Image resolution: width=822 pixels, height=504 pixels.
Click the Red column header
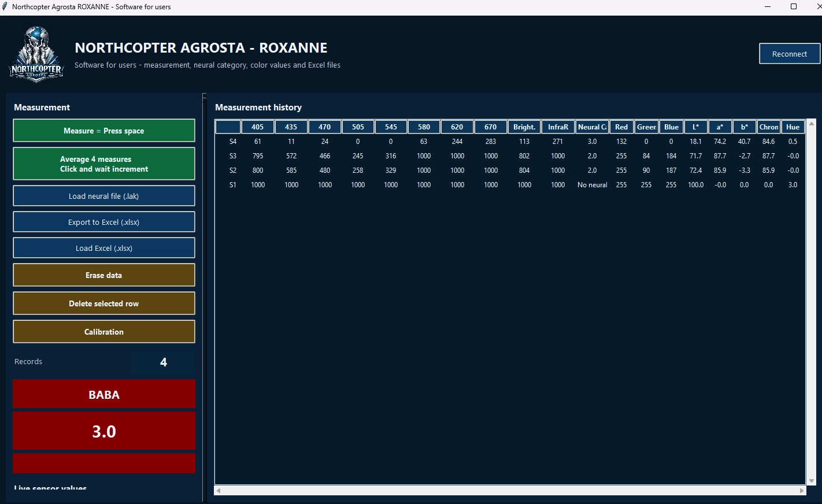pos(621,127)
